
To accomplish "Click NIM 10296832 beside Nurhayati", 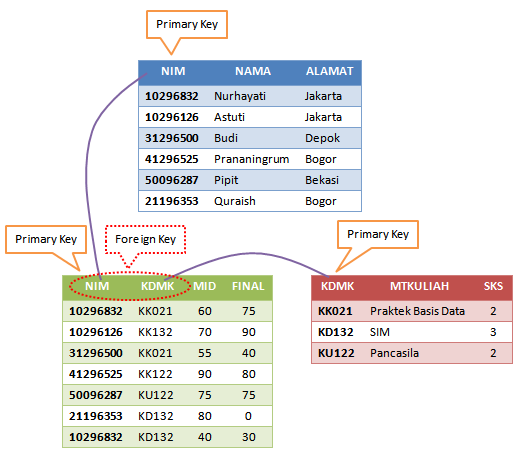I will [x=172, y=96].
